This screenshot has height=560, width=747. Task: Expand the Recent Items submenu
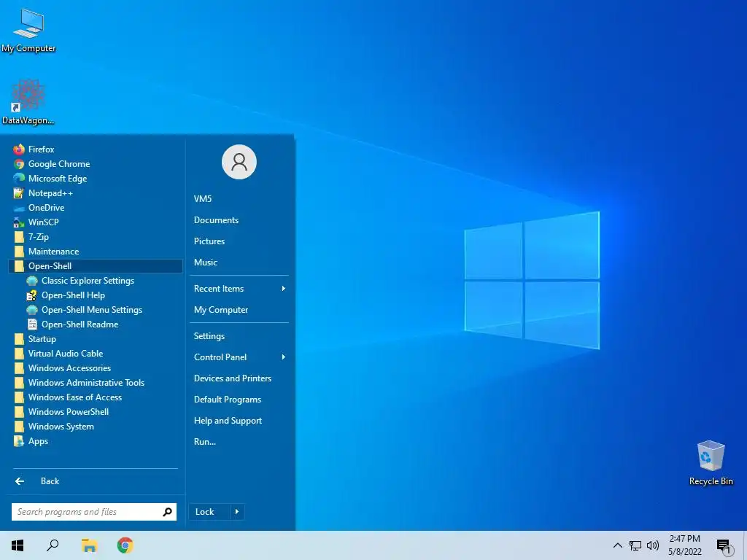(239, 289)
